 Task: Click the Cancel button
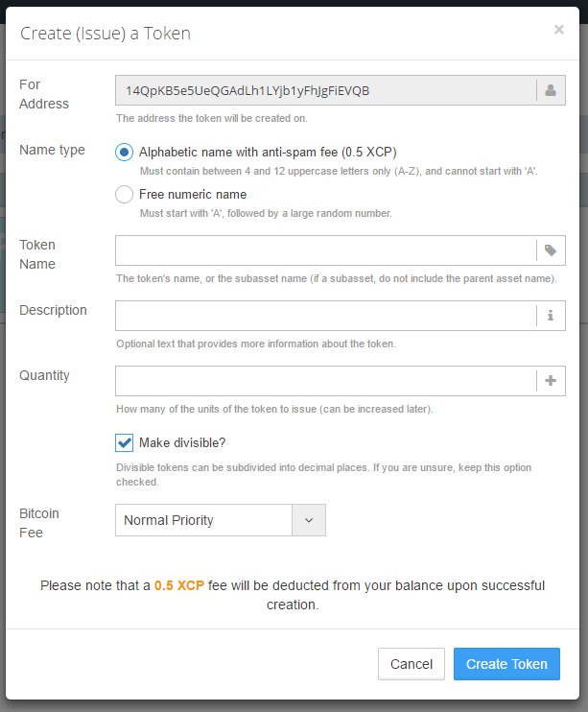pyautogui.click(x=412, y=664)
